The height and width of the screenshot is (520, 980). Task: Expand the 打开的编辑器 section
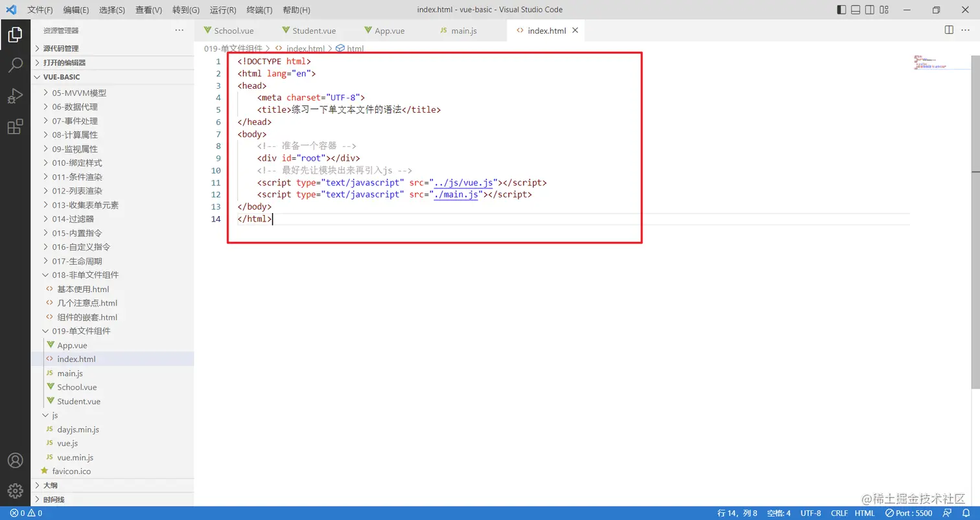coord(113,63)
